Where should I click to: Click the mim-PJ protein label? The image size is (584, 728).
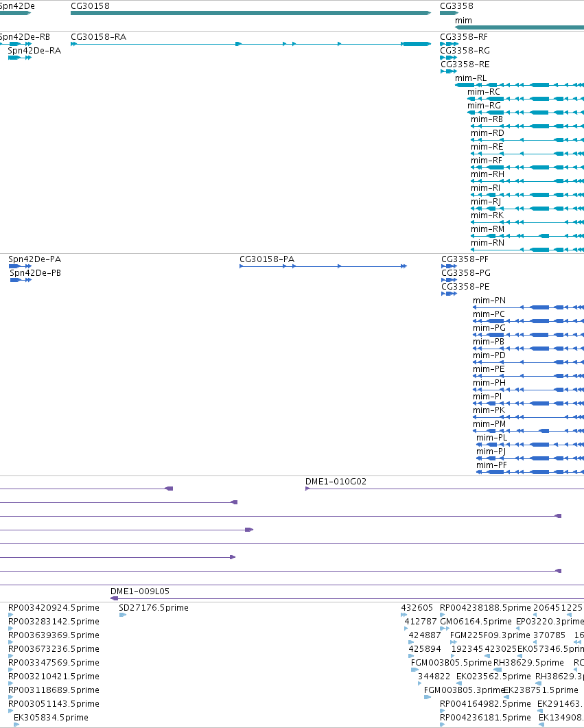(491, 451)
